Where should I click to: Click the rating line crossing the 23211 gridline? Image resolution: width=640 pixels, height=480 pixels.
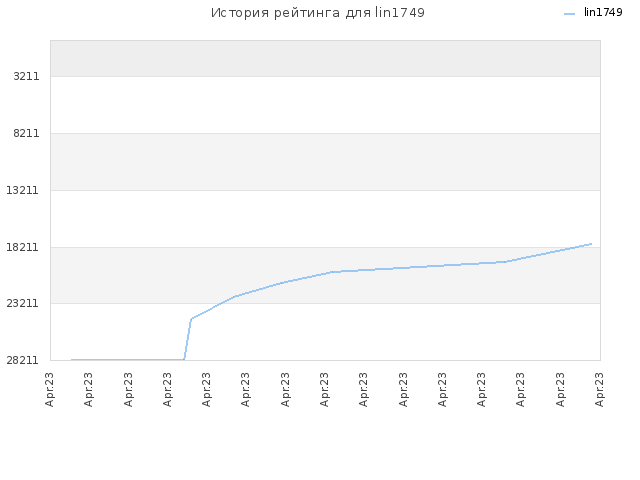click(220, 303)
